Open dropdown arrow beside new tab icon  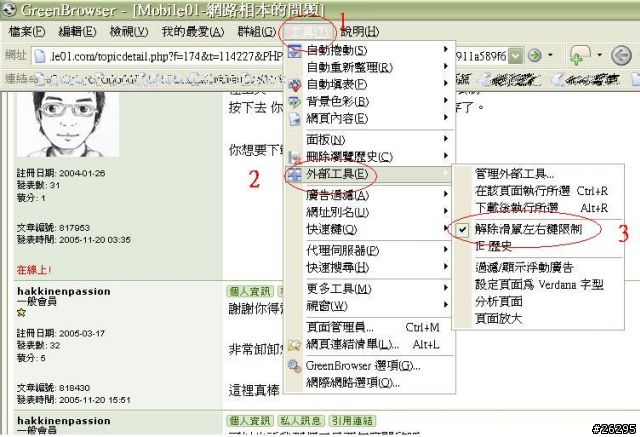(600, 55)
